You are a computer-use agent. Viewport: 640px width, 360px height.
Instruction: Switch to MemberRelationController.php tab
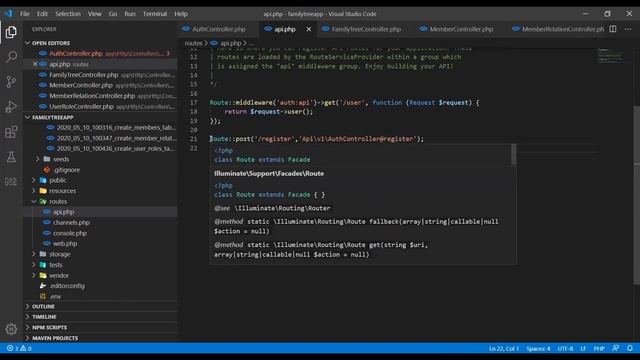[557, 29]
